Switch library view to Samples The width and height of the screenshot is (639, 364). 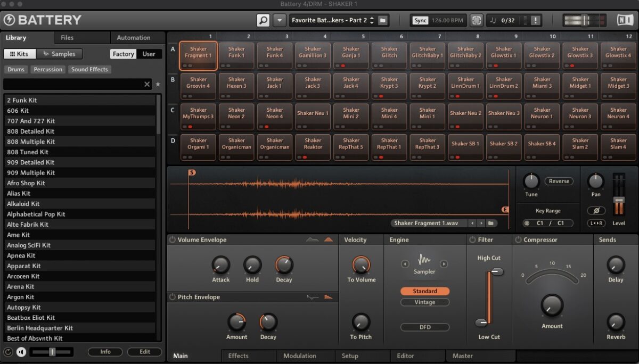tap(59, 54)
